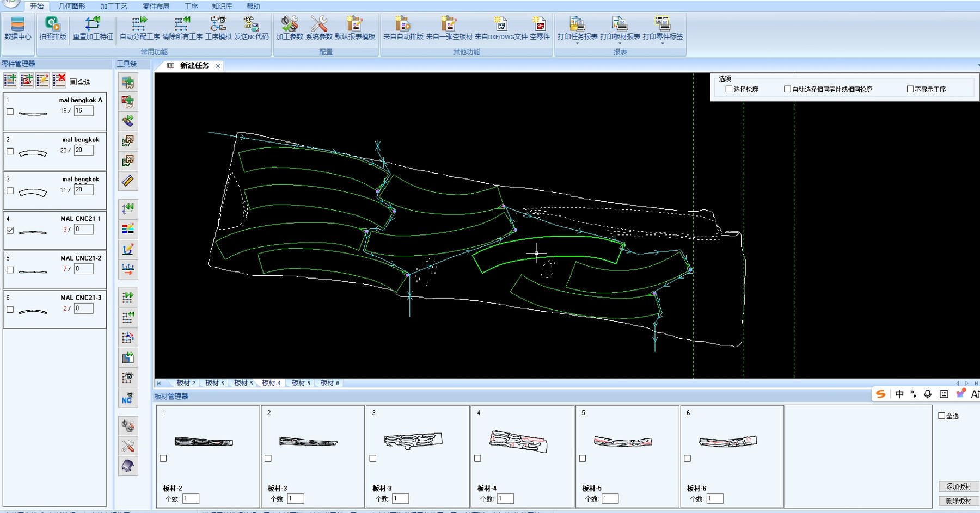Open 零件布局 ribbon tab
This screenshot has height=513, width=980.
click(156, 6)
